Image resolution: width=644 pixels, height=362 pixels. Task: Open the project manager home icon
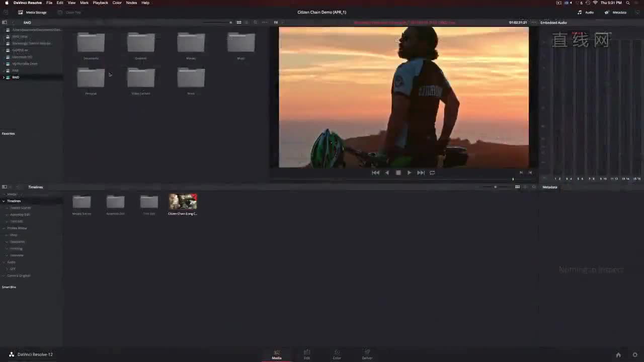(618, 355)
